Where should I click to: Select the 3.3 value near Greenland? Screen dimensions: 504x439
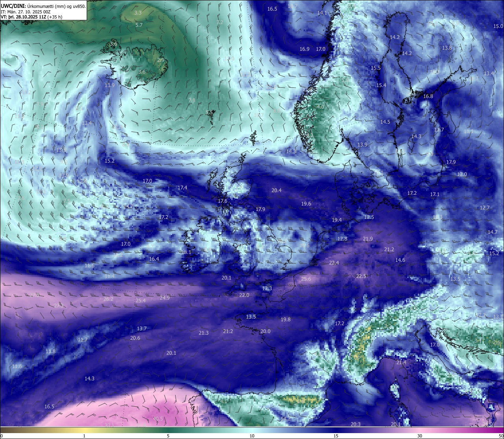138,13
